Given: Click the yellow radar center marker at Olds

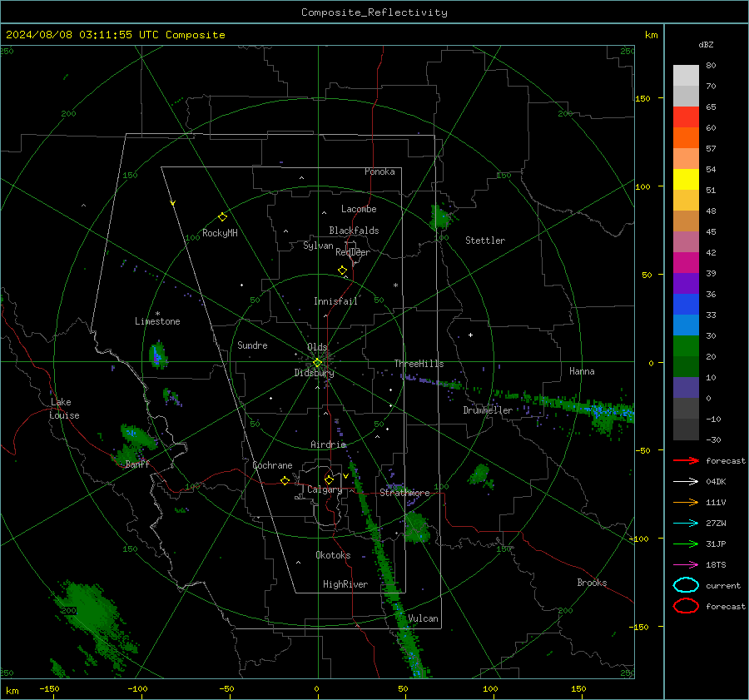Looking at the screenshot, I should 317,363.
